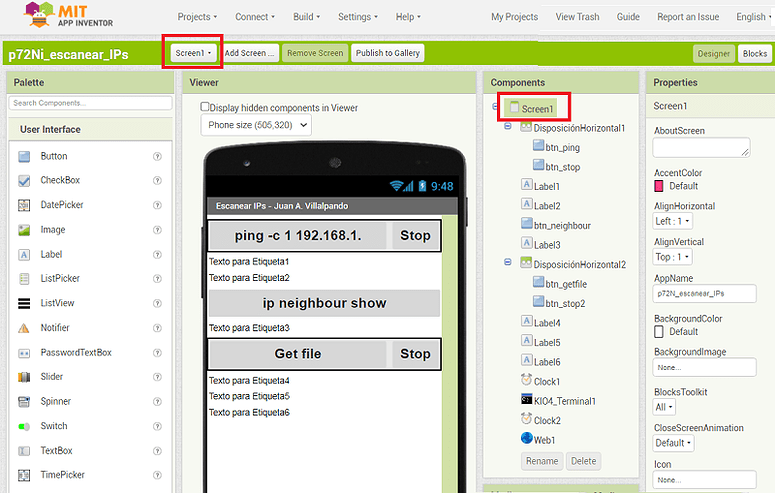Click the Remove Screen button
Screen dimensions: 775x493
pyautogui.click(x=315, y=53)
